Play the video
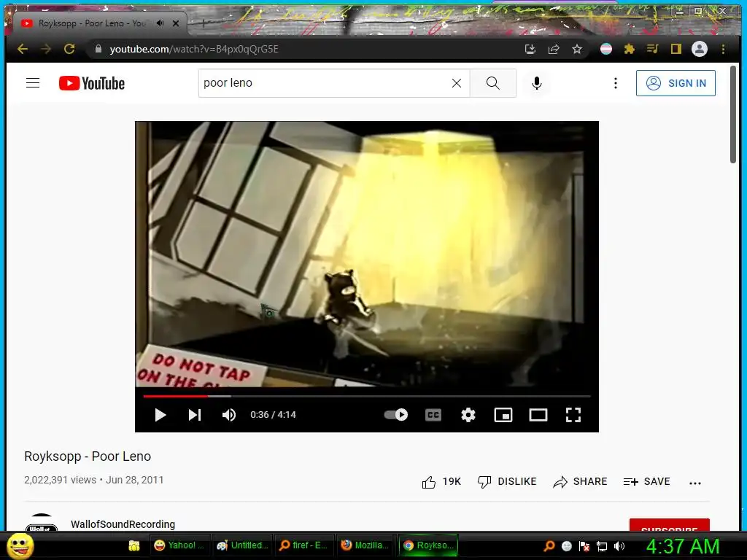 tap(160, 415)
